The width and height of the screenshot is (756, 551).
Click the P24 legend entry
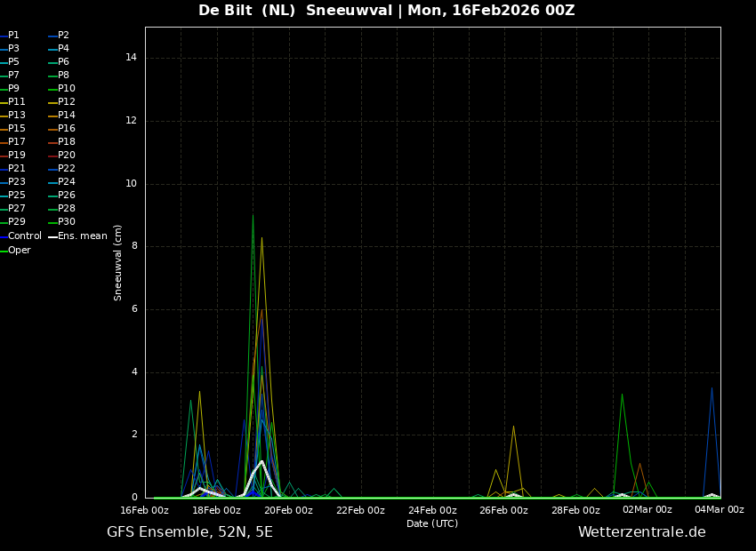coord(66,182)
